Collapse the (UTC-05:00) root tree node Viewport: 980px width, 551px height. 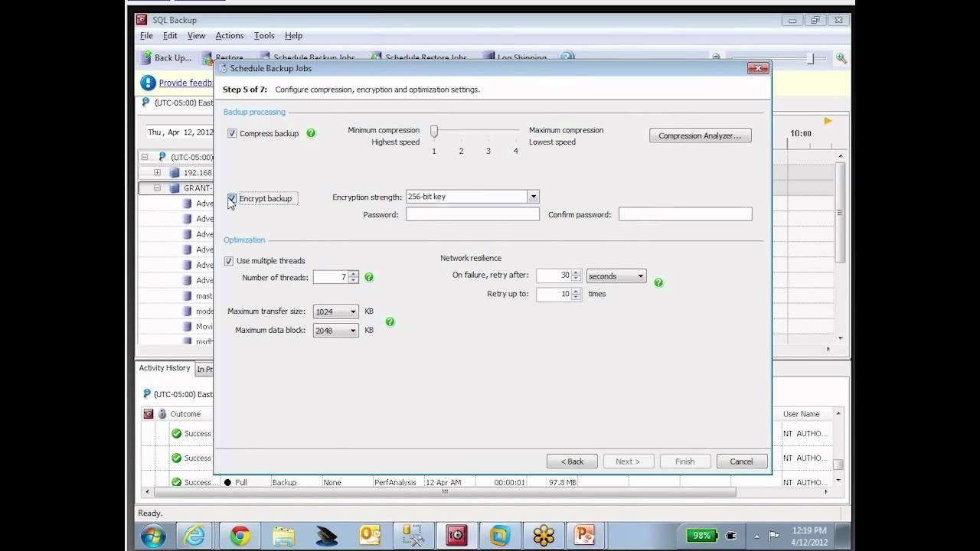145,157
